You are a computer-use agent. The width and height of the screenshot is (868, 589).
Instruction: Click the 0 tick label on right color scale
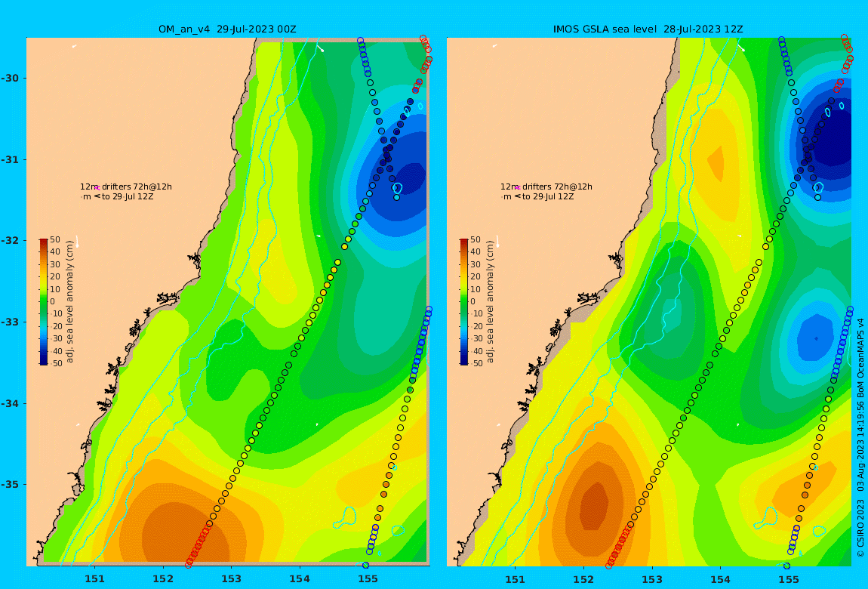[x=473, y=302]
